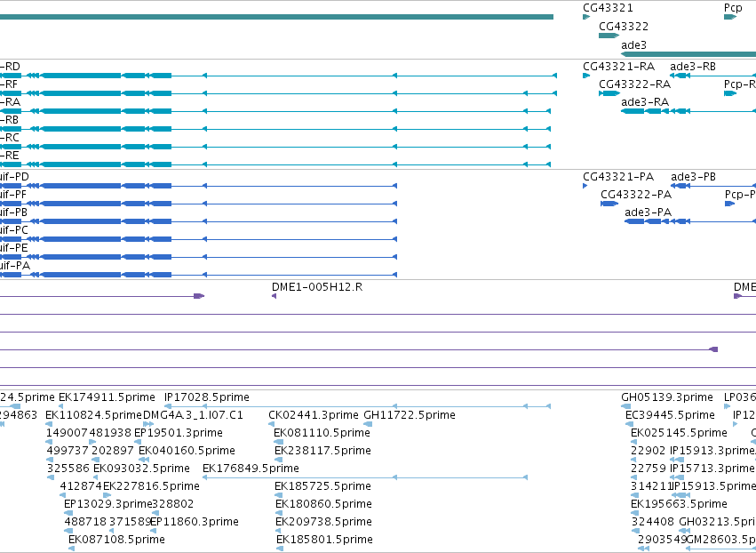The image size is (756, 553).
Task: Select EST label CK02441.3prime
Action: (314, 415)
